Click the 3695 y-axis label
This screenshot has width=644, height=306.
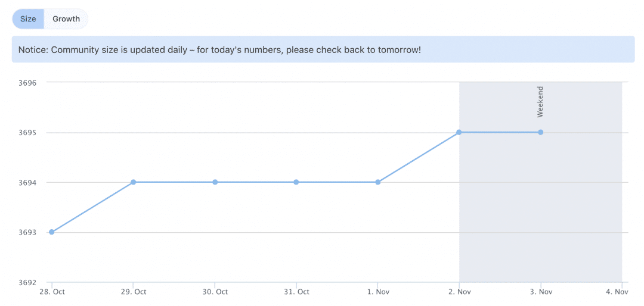coord(27,133)
